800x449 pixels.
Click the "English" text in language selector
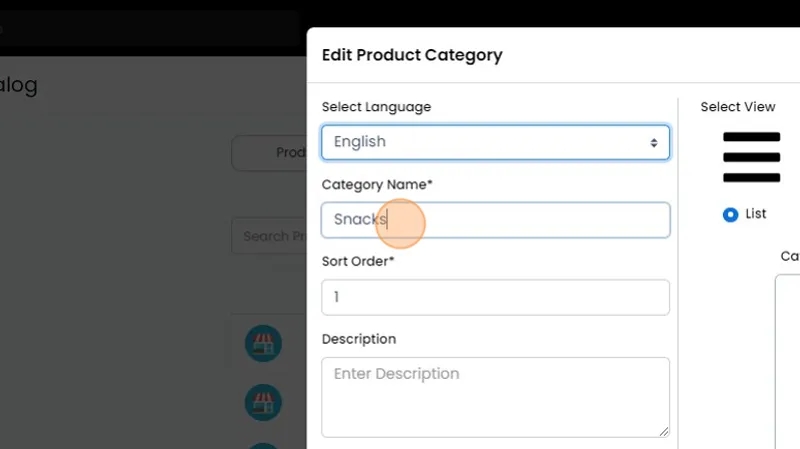[x=360, y=142]
